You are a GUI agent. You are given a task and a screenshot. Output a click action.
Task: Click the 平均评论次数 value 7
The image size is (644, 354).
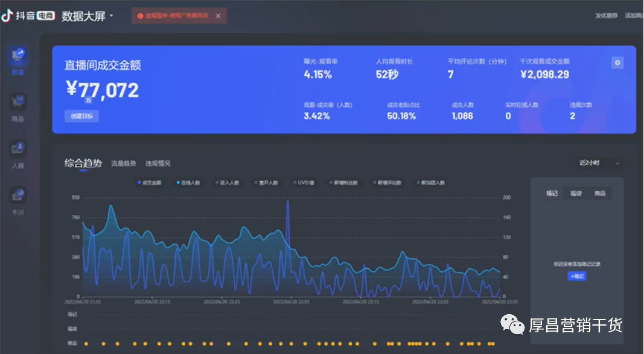click(450, 74)
